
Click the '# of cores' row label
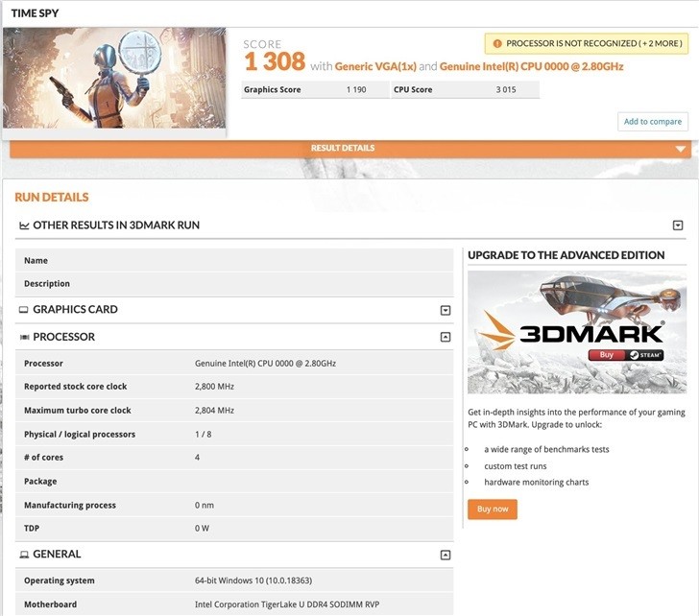point(44,458)
